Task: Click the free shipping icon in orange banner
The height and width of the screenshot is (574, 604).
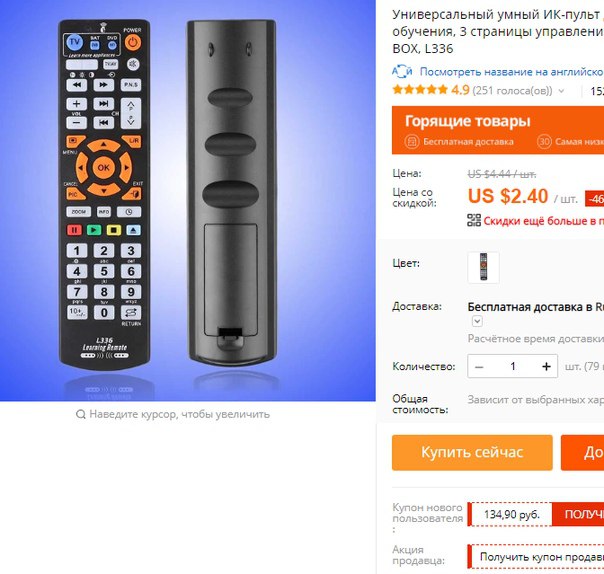Action: click(411, 141)
